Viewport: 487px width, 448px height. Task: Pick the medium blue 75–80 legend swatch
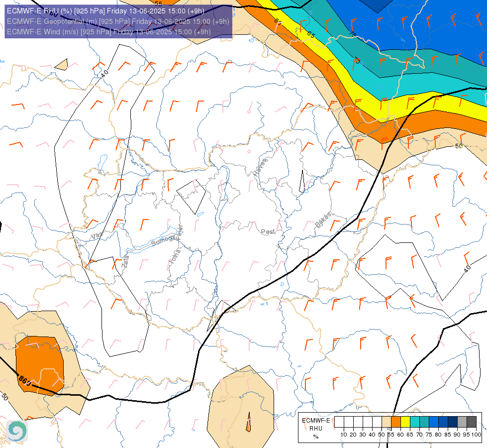[x=434, y=422]
